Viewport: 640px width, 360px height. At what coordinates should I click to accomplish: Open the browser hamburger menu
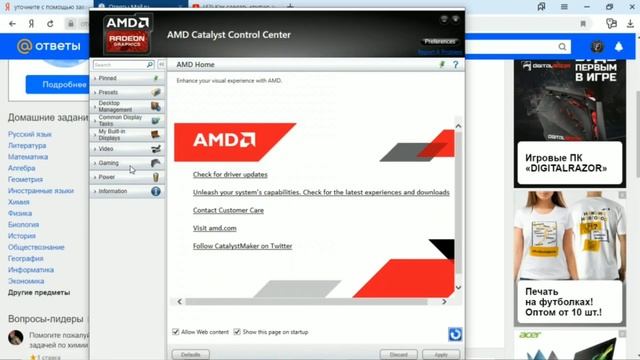[x=564, y=7]
